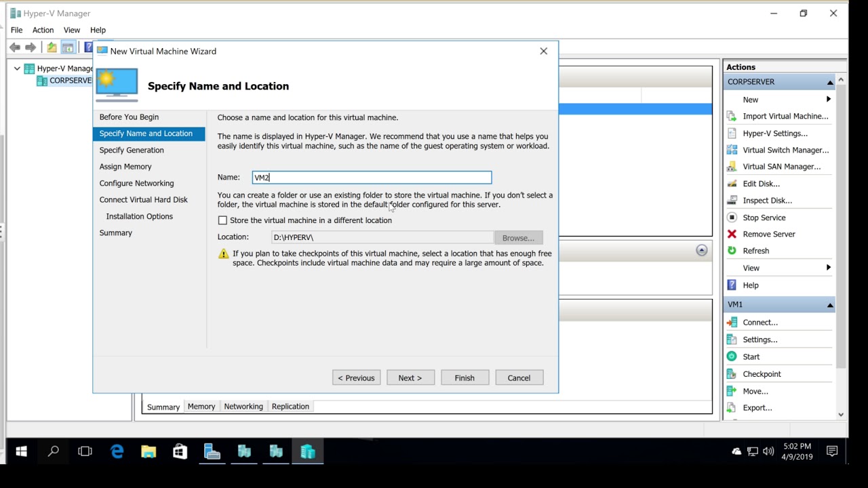Refresh the CORPSERVER view
The width and height of the screenshot is (868, 488).
point(755,251)
